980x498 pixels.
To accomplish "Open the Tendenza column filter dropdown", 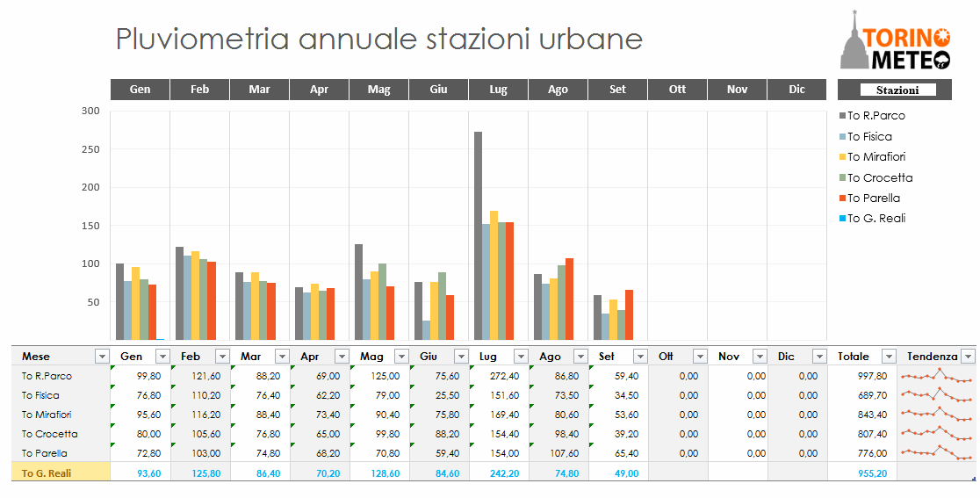I will pyautogui.click(x=968, y=357).
